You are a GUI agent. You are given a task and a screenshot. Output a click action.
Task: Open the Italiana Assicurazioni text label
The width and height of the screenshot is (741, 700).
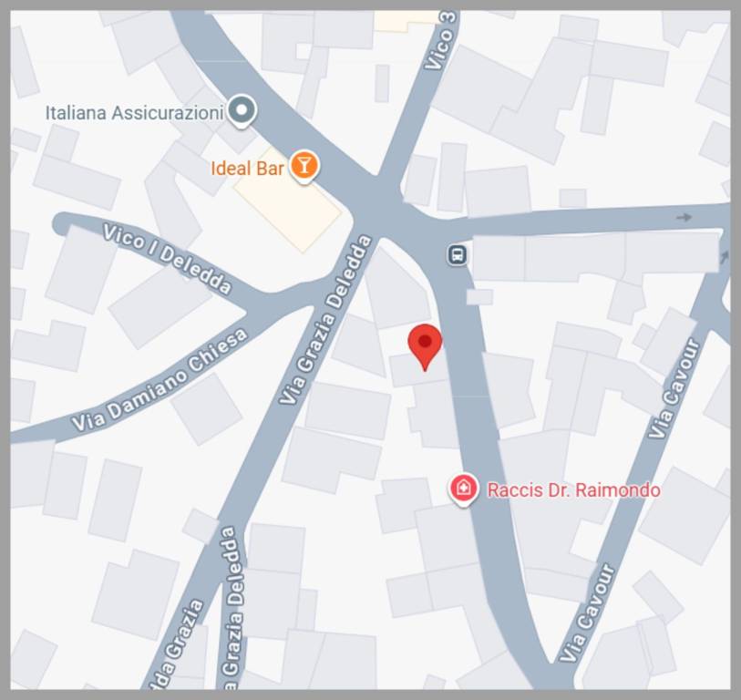tap(134, 113)
